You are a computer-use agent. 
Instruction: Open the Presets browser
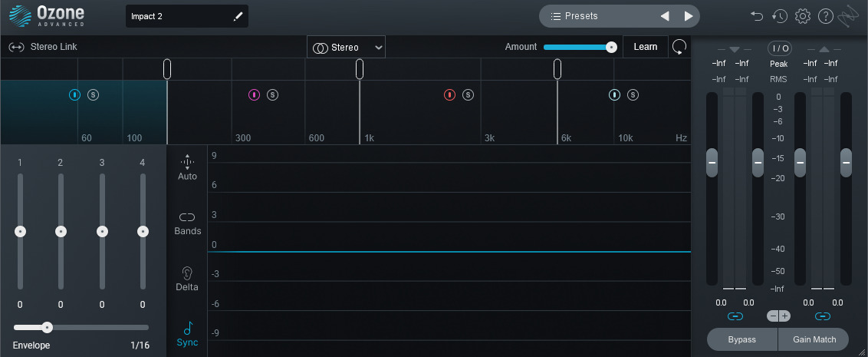[x=574, y=16]
